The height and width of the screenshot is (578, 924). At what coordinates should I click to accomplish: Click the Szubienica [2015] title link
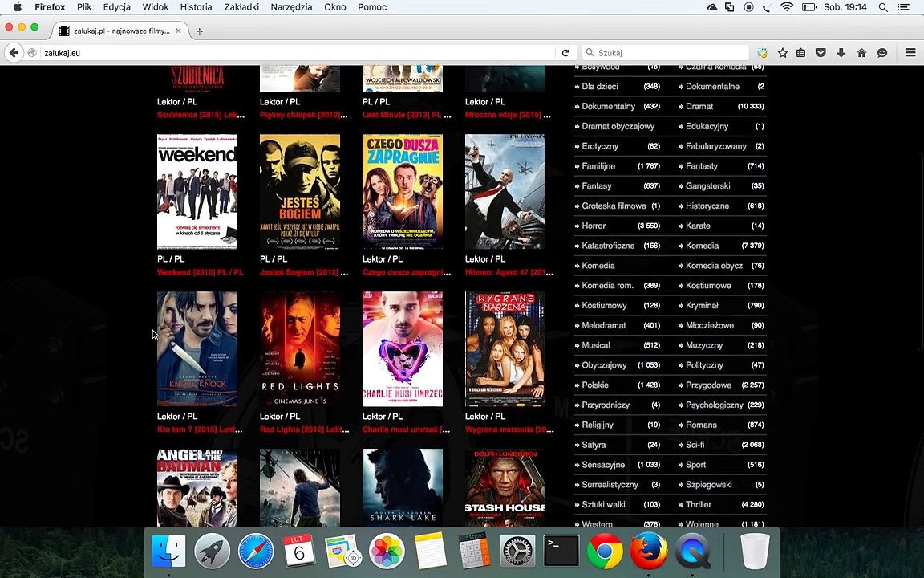(201, 115)
